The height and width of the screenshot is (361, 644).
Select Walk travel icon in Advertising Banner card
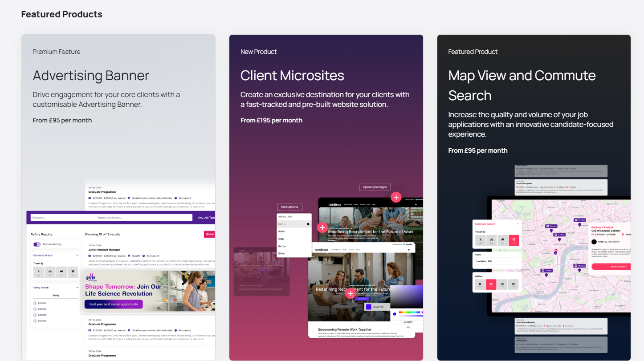point(38,272)
